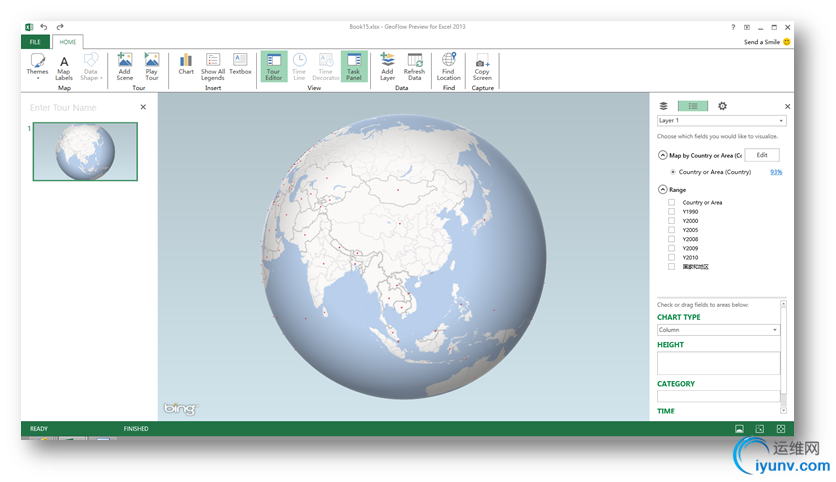The height and width of the screenshot is (482, 836).
Task: Click the Data Shapes ribbon button
Action: [91, 67]
